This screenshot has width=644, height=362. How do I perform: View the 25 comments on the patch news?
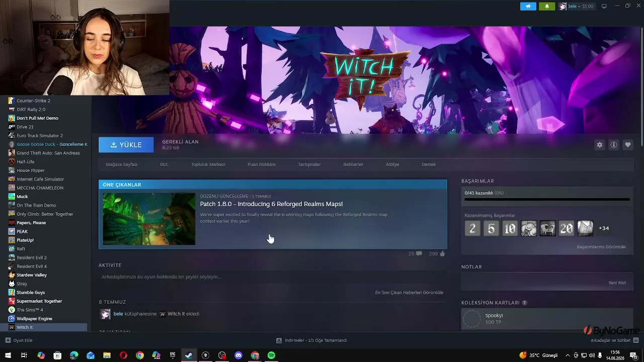click(415, 254)
